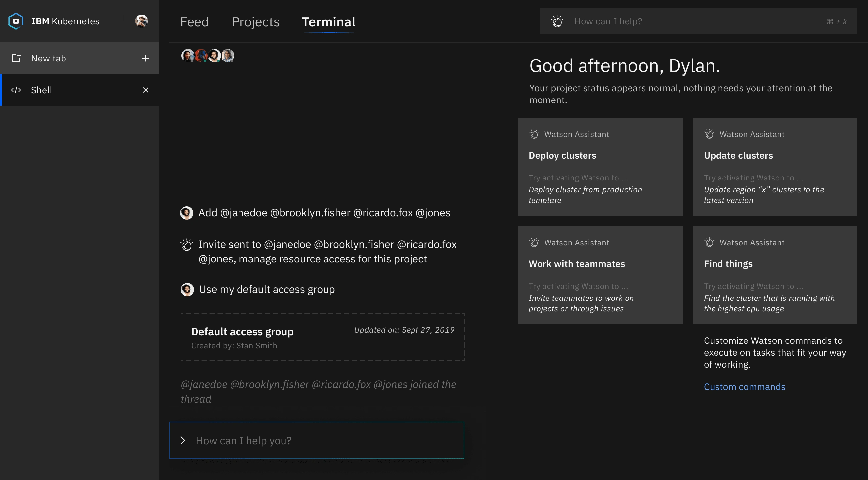The height and width of the screenshot is (480, 868).
Task: Select the New tab sidebar item
Action: [x=79, y=58]
